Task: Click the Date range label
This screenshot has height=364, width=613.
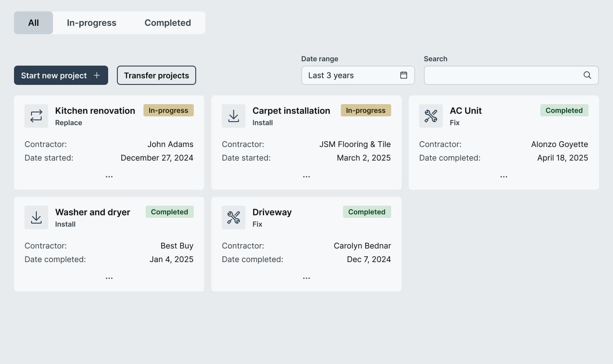Action: 320,59
